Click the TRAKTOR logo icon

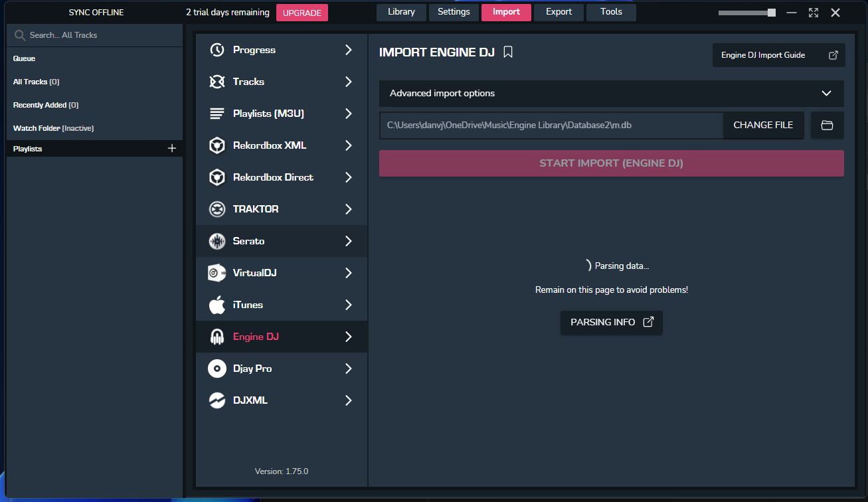tap(217, 209)
